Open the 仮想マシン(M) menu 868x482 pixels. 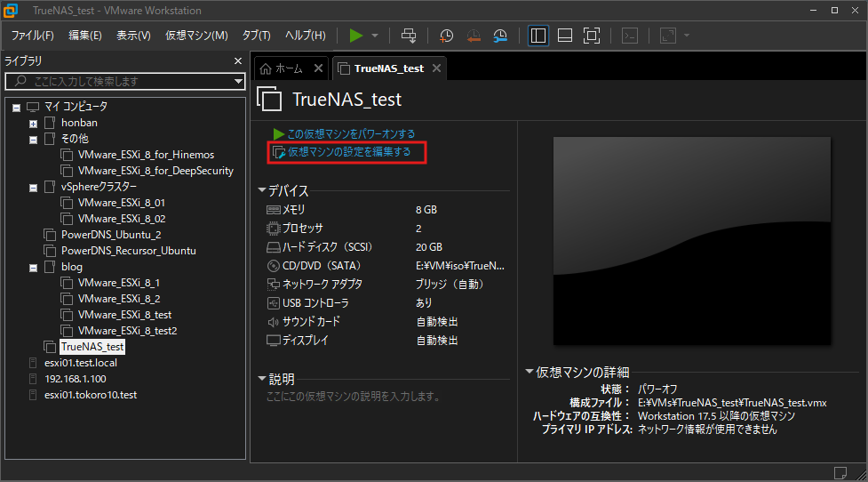tap(196, 36)
